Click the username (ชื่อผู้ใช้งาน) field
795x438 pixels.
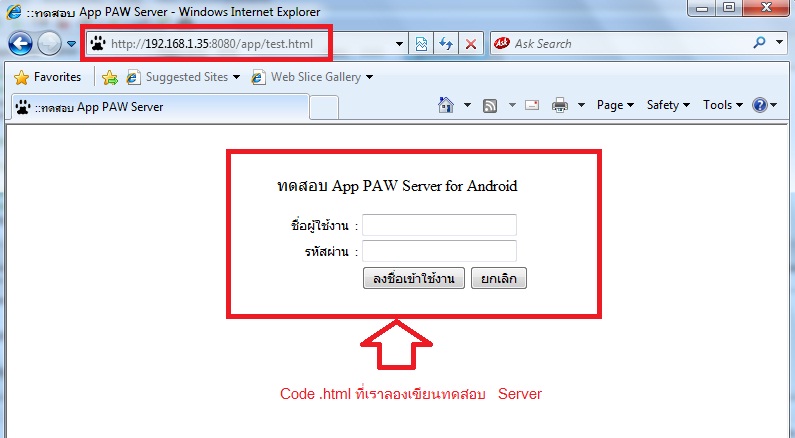[x=439, y=225]
